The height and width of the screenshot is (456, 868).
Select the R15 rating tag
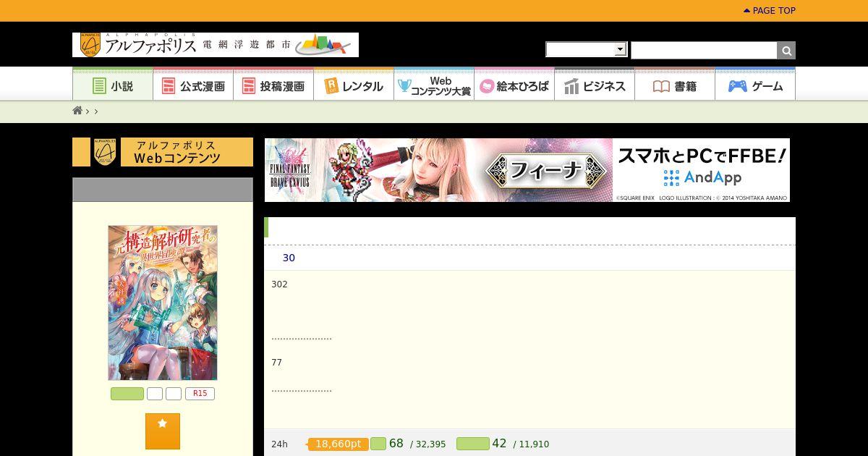[200, 394]
